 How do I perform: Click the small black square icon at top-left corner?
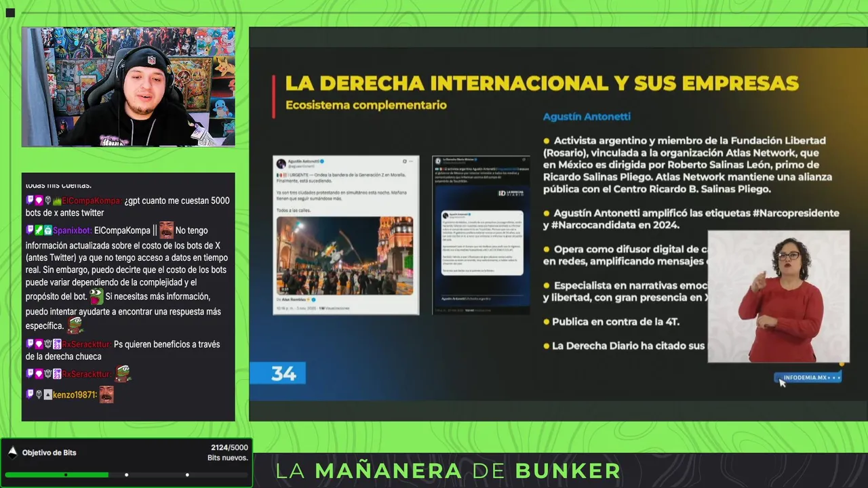tap(10, 12)
